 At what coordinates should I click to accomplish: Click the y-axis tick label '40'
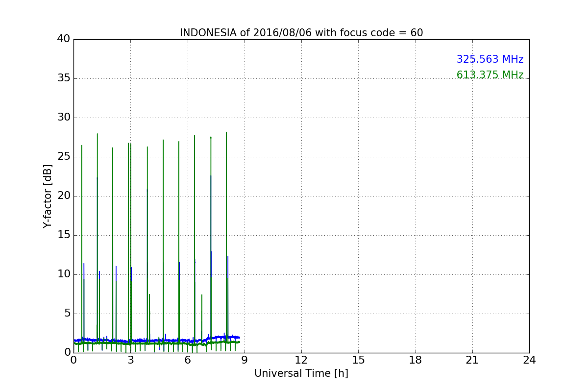pos(64,39)
